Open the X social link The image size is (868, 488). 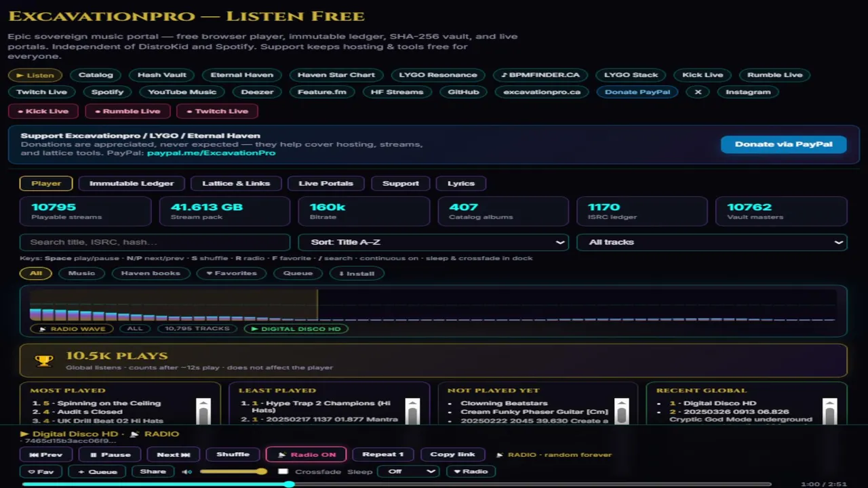(698, 92)
